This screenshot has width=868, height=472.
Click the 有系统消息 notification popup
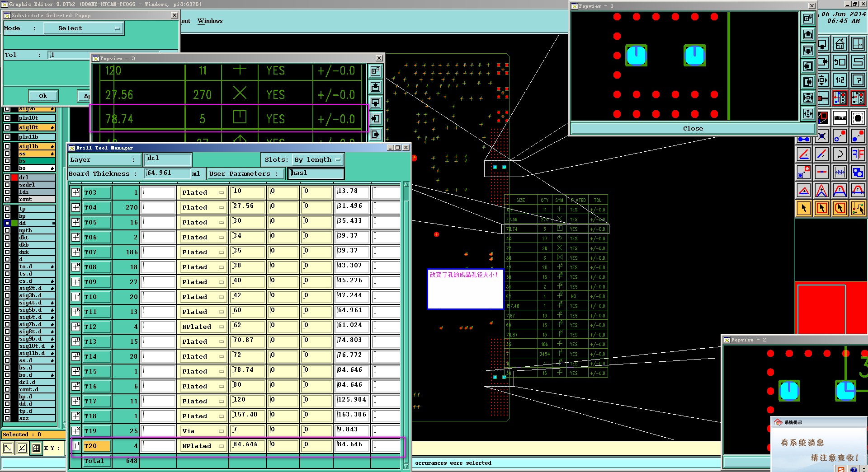819,444
